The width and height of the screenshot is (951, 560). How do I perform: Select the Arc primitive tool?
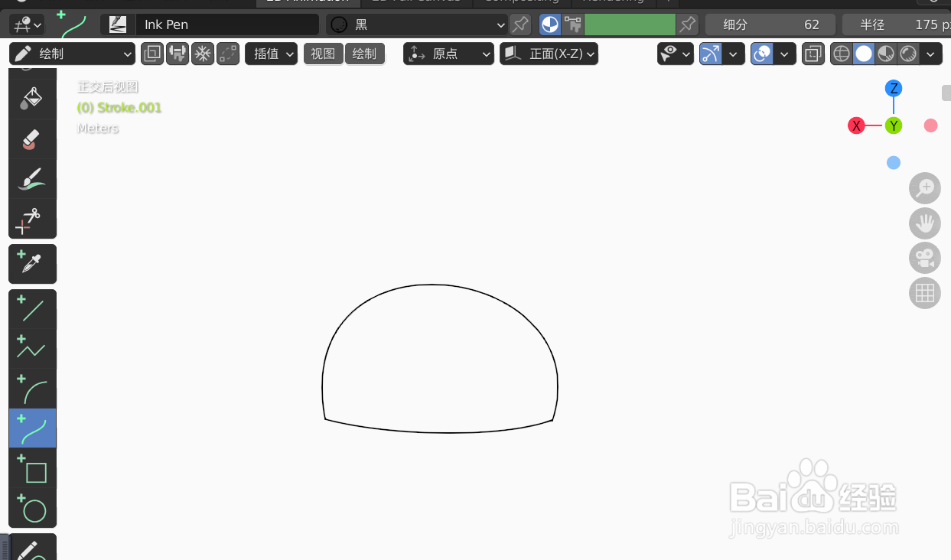click(x=32, y=389)
